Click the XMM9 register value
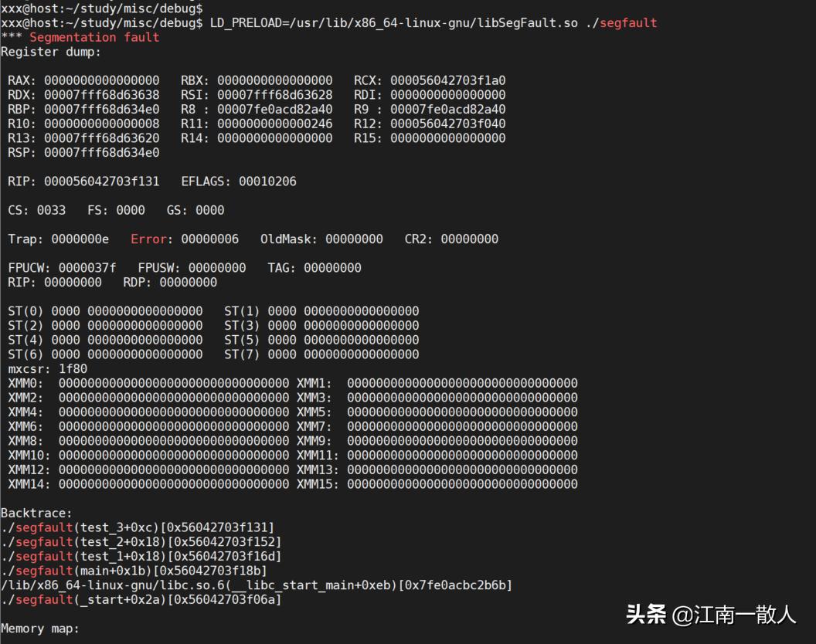Viewport: 816px width, 644px height. (x=463, y=441)
